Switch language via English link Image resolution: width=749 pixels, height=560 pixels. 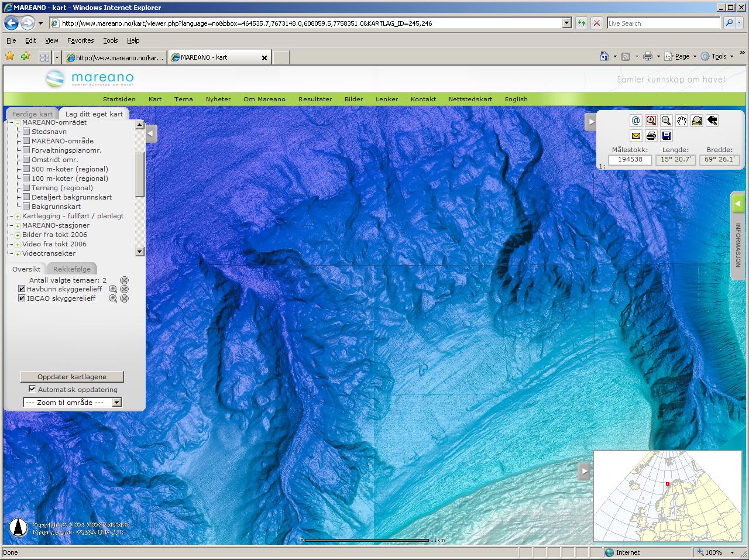[516, 99]
